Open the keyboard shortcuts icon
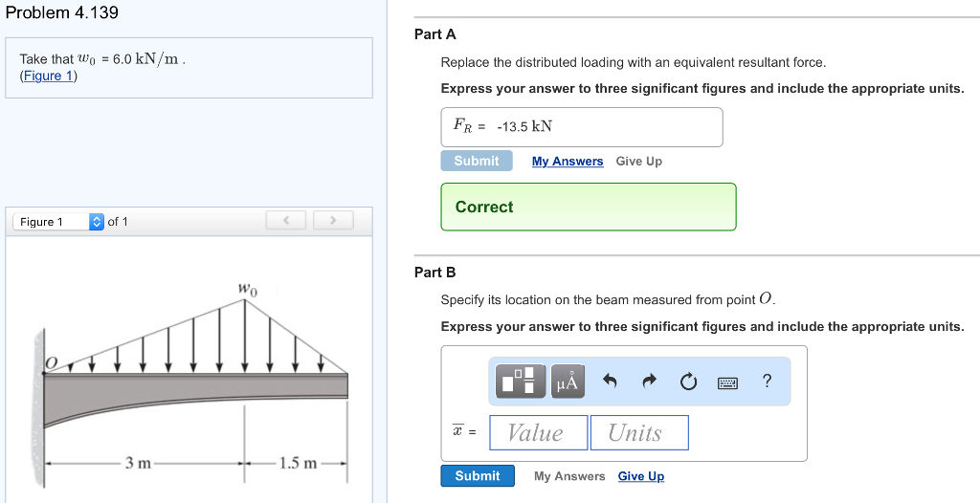Image resolution: width=980 pixels, height=503 pixels. [727, 382]
